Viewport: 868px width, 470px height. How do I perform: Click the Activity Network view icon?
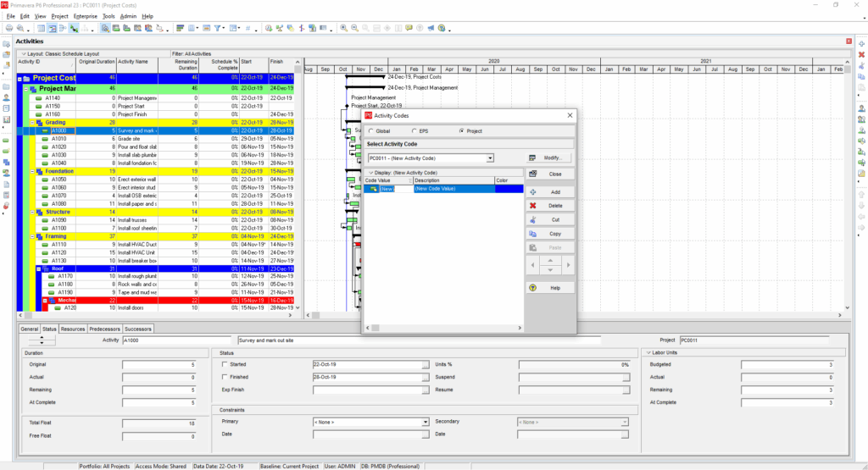63,28
